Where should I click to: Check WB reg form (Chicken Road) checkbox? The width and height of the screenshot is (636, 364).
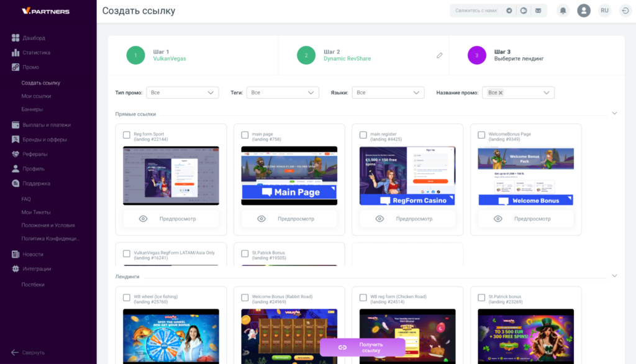click(363, 298)
